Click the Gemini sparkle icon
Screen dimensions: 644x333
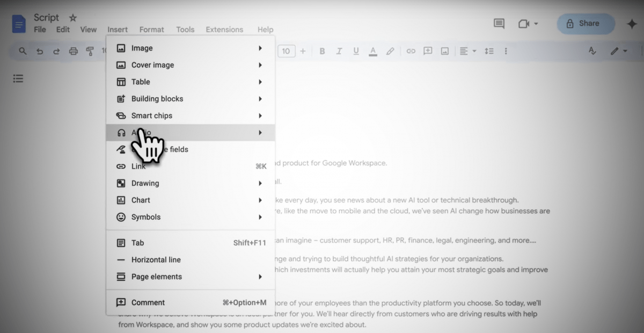pyautogui.click(x=632, y=24)
